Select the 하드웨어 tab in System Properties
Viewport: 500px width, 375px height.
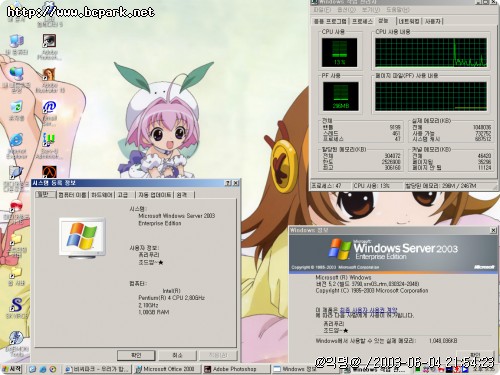point(102,195)
